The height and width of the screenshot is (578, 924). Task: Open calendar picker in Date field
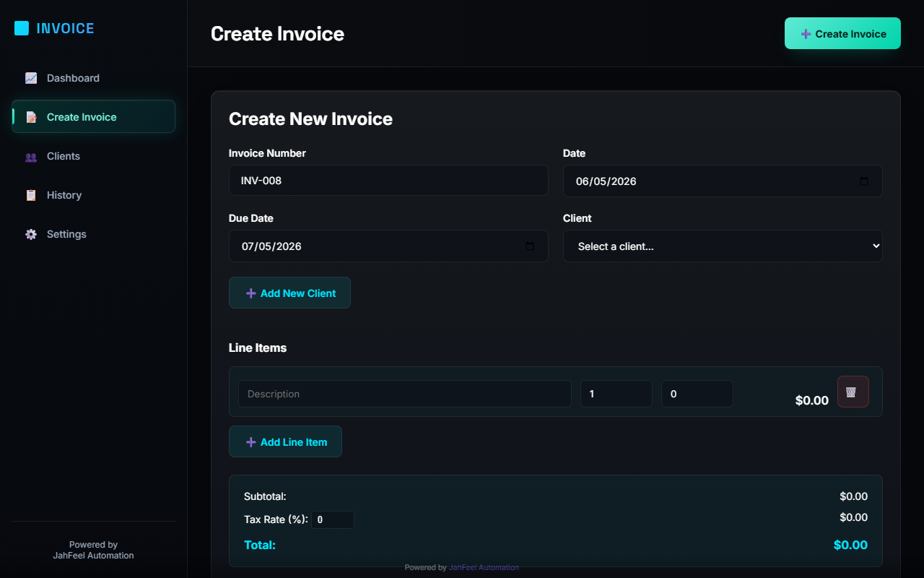(x=864, y=181)
